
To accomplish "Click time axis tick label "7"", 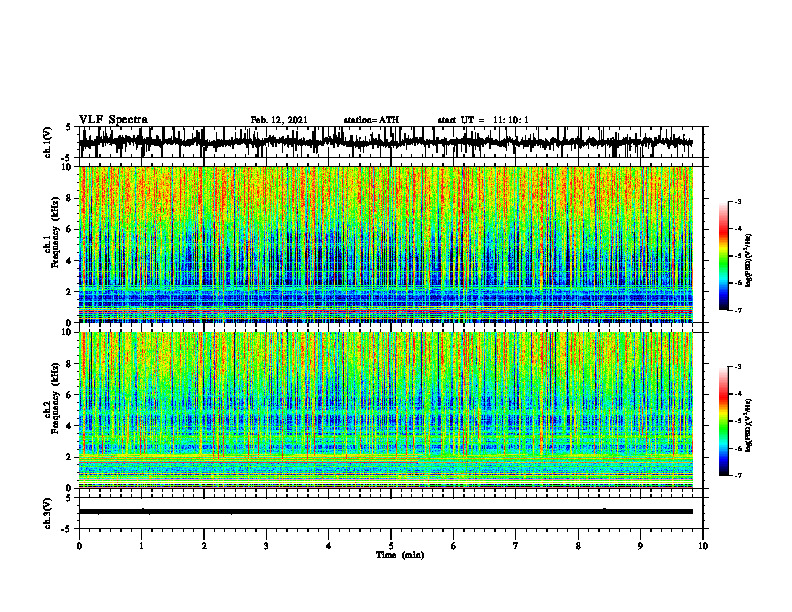I will tap(516, 546).
